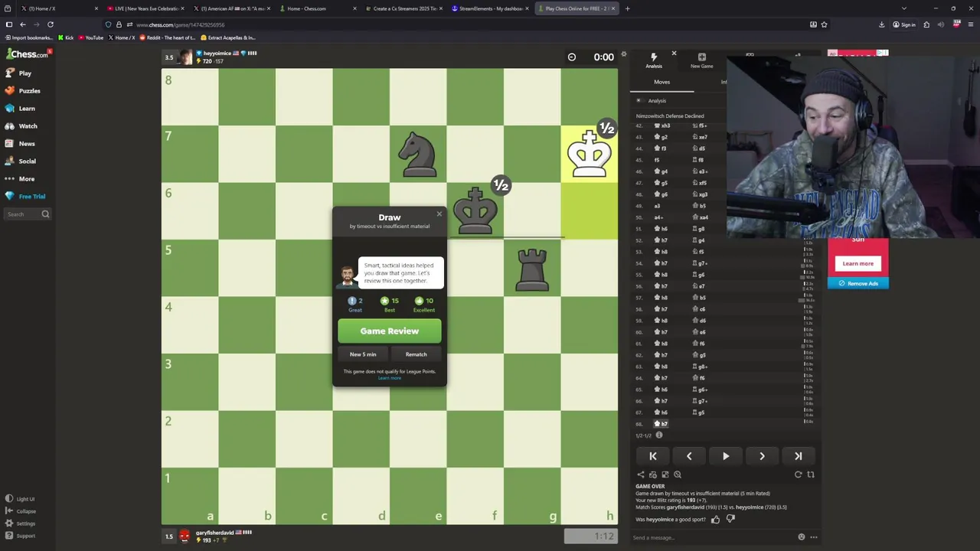Viewport: 980px width, 551px height.
Task: Jump to the last move
Action: 798,456
